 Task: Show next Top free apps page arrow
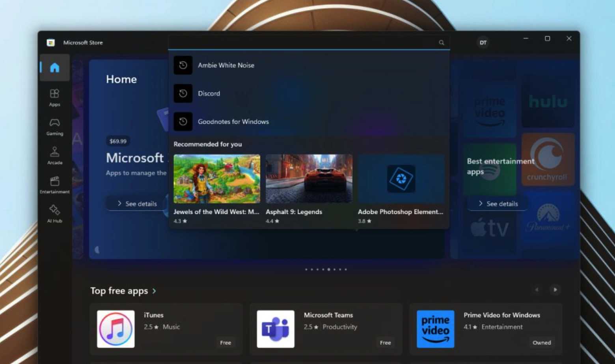(x=555, y=290)
